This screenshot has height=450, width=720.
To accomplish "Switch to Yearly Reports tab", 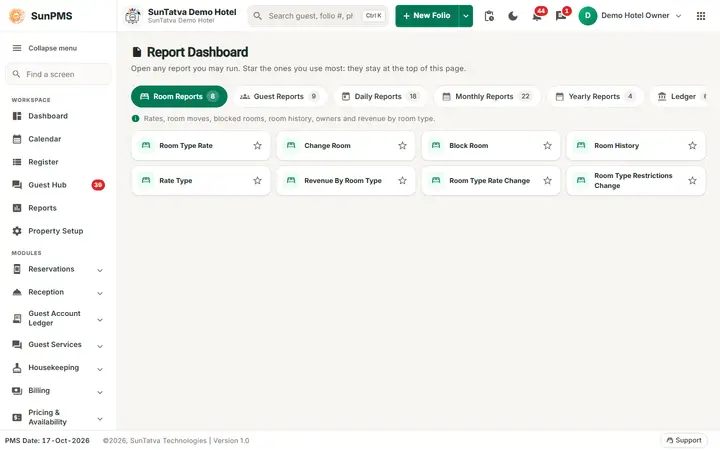I will click(x=595, y=96).
